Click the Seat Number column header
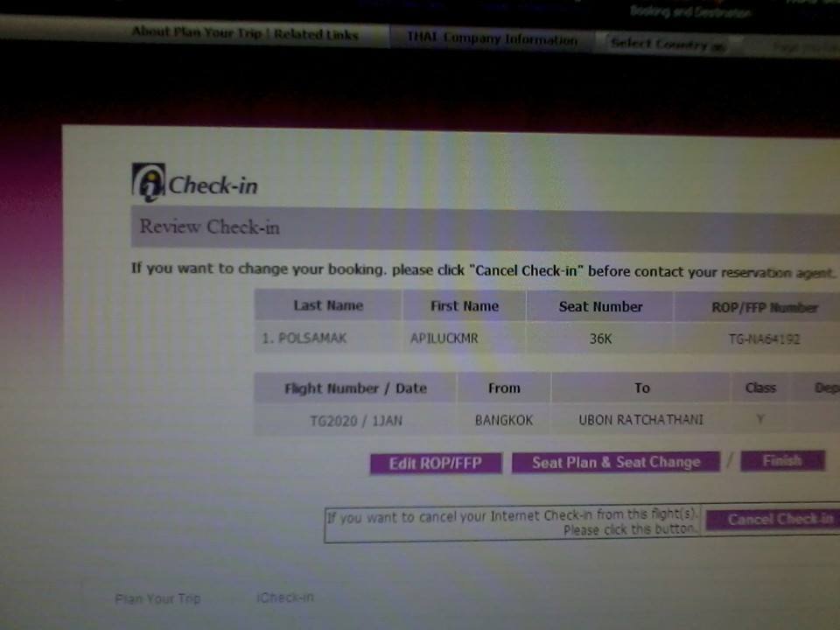The width and height of the screenshot is (840, 630). coord(600,306)
